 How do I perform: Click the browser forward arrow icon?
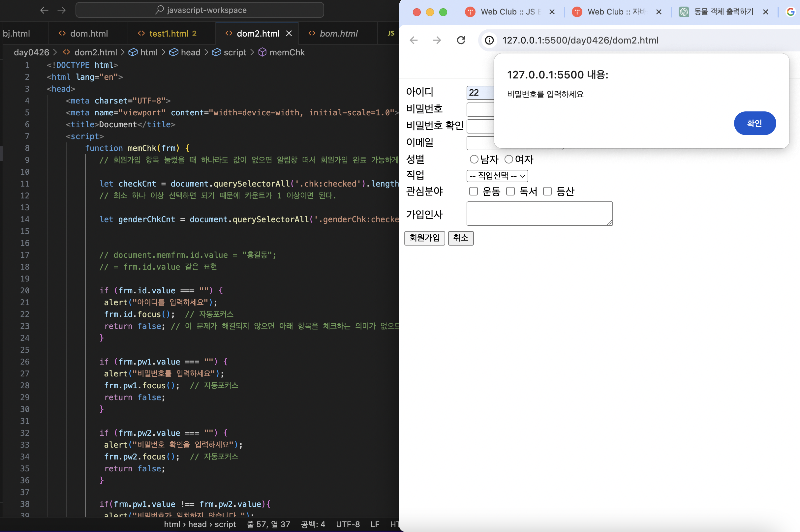click(437, 40)
